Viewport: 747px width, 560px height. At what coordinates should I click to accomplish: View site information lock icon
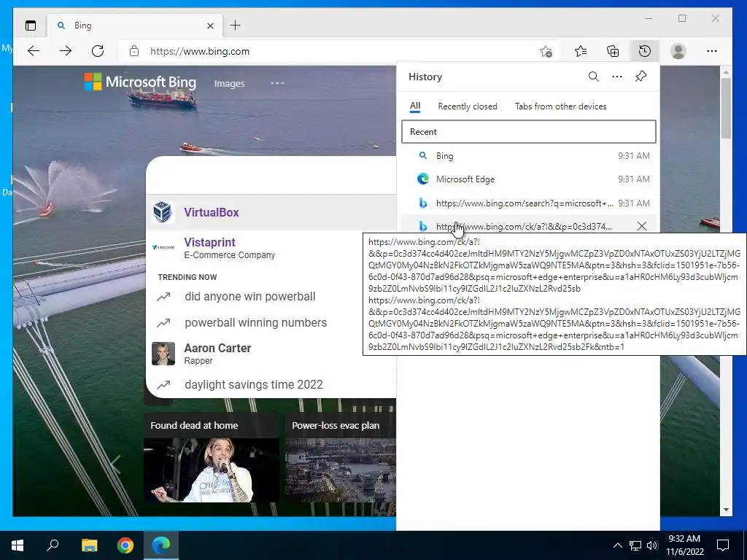point(134,51)
